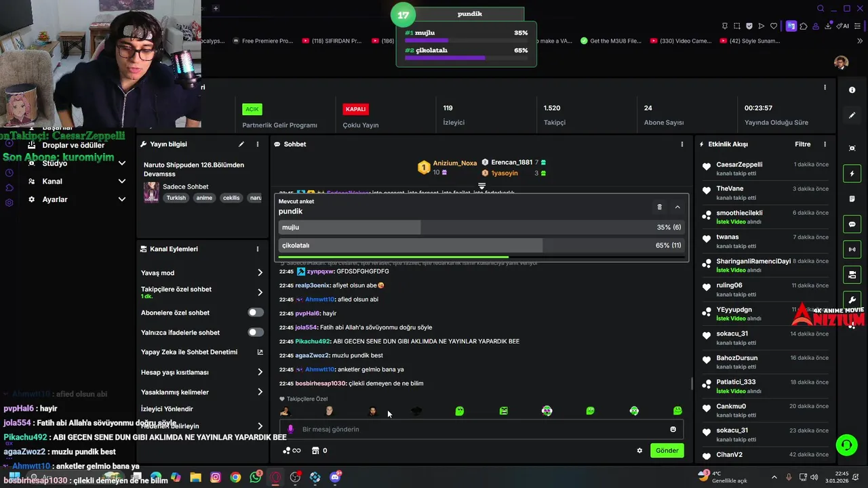Click the broadcast signal icon in right sidebar
Screen dimensions: 868x488
click(x=852, y=249)
